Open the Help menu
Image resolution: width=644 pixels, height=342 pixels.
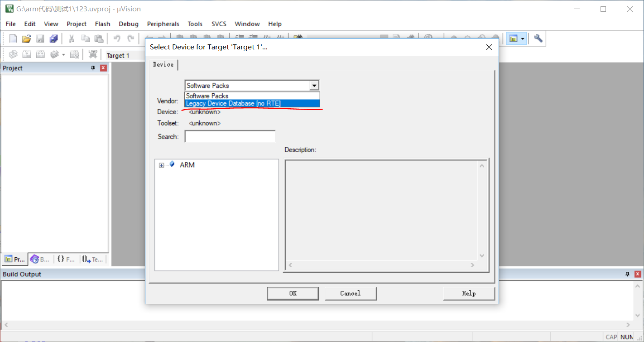click(275, 24)
